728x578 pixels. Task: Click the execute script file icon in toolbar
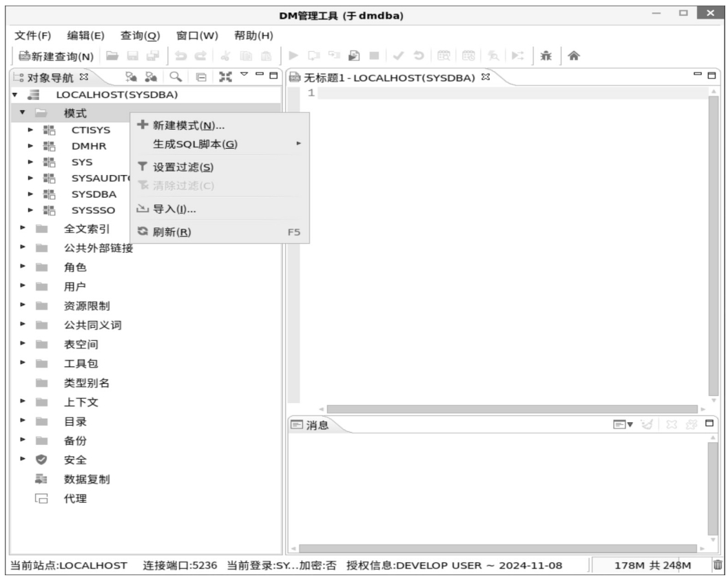tap(351, 56)
